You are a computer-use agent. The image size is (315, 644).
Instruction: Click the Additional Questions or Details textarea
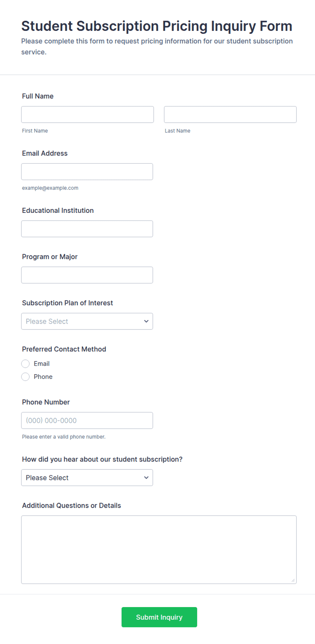tap(159, 550)
